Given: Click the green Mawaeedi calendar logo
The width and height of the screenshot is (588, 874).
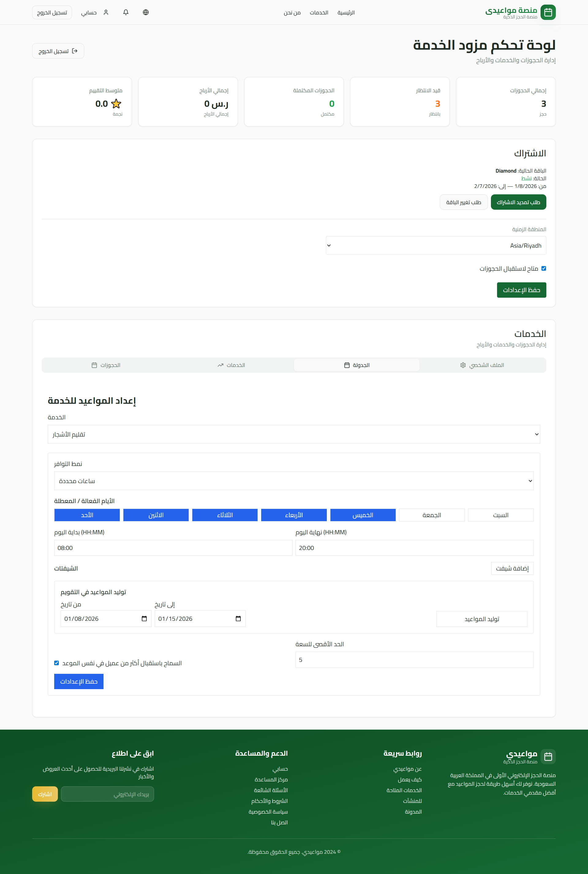Looking at the screenshot, I should (x=548, y=12).
